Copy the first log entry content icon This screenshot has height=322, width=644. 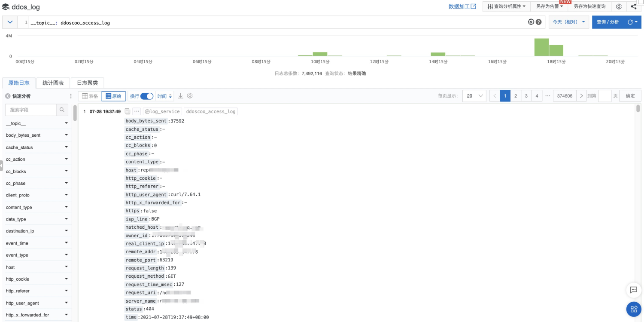click(127, 111)
